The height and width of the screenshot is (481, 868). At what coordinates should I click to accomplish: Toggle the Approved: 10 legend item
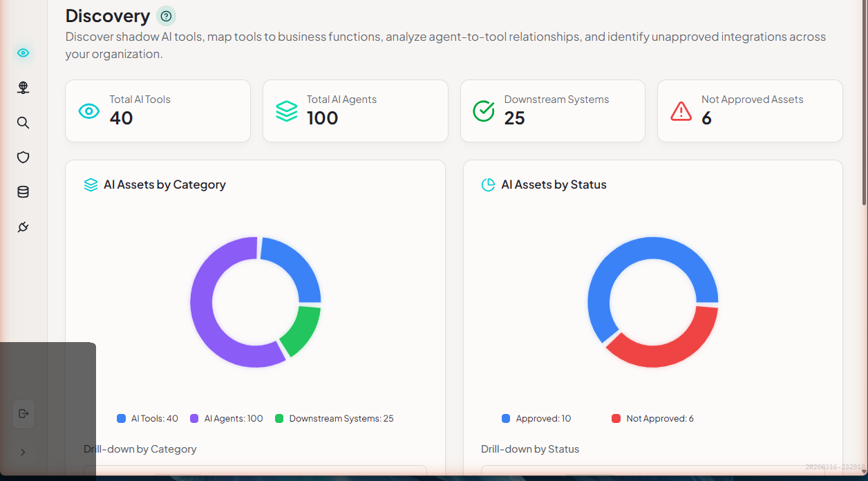[x=536, y=419]
